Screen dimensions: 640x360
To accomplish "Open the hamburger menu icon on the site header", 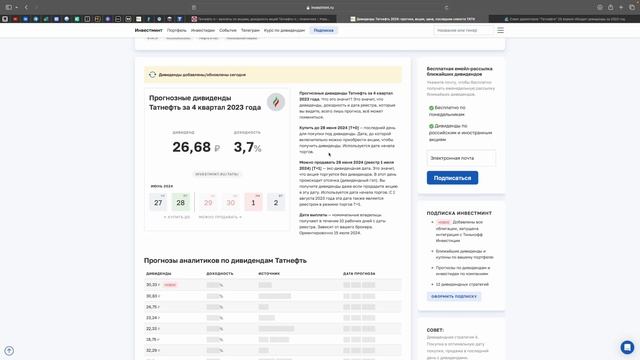I will pyautogui.click(x=500, y=30).
